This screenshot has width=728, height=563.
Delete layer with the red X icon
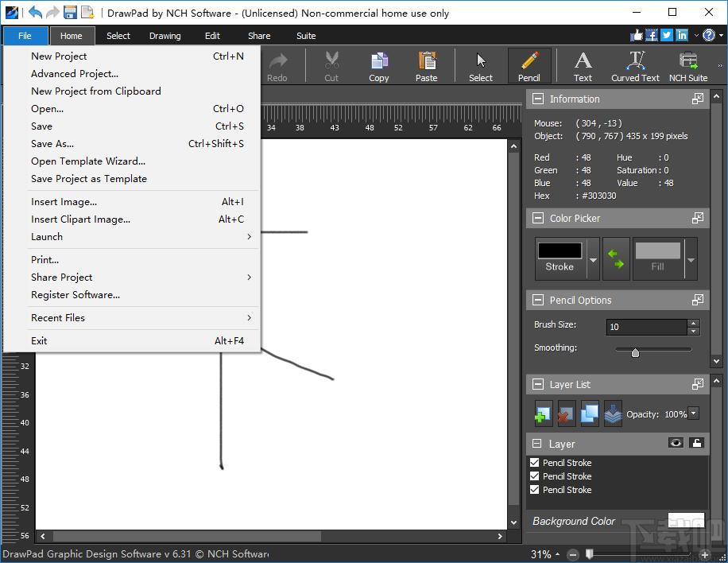[566, 414]
